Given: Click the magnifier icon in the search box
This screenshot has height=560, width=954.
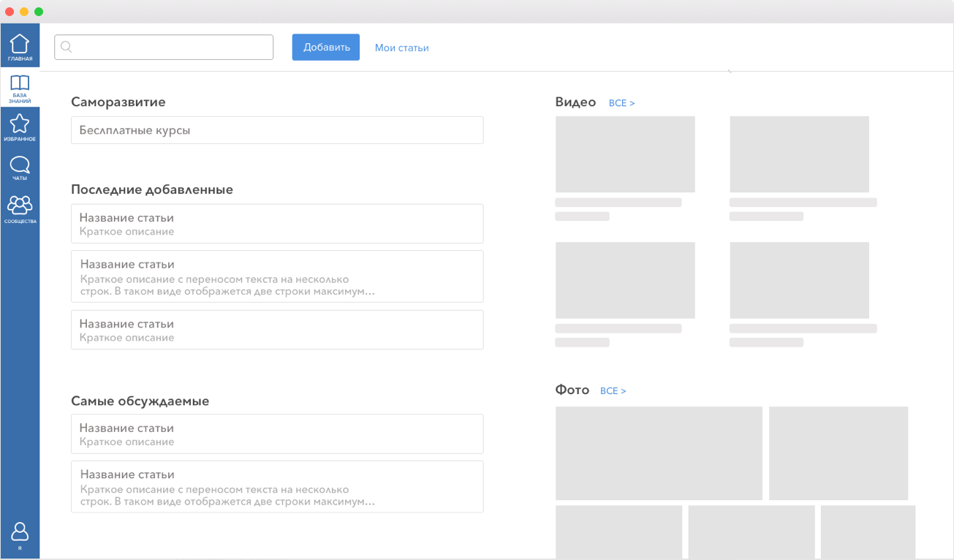Looking at the screenshot, I should pyautogui.click(x=66, y=48).
